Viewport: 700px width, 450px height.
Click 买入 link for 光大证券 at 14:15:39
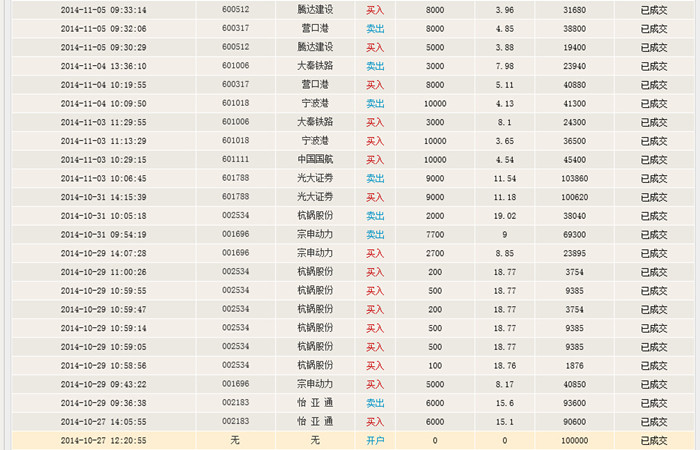[x=375, y=197]
